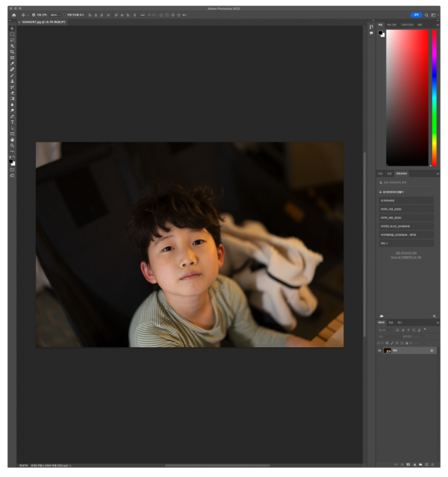448x477 pixels.
Task: Open the collapsed History panel icon
Action: coord(371,27)
